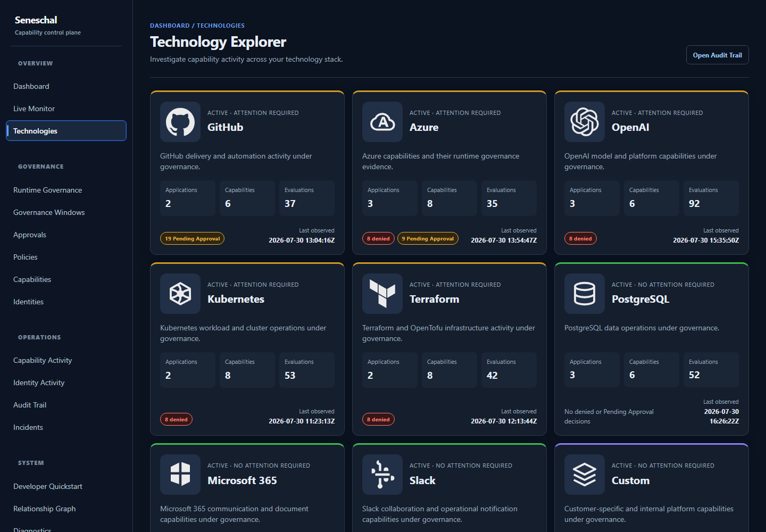
Task: Open the Terraform card title
Action: [434, 299]
